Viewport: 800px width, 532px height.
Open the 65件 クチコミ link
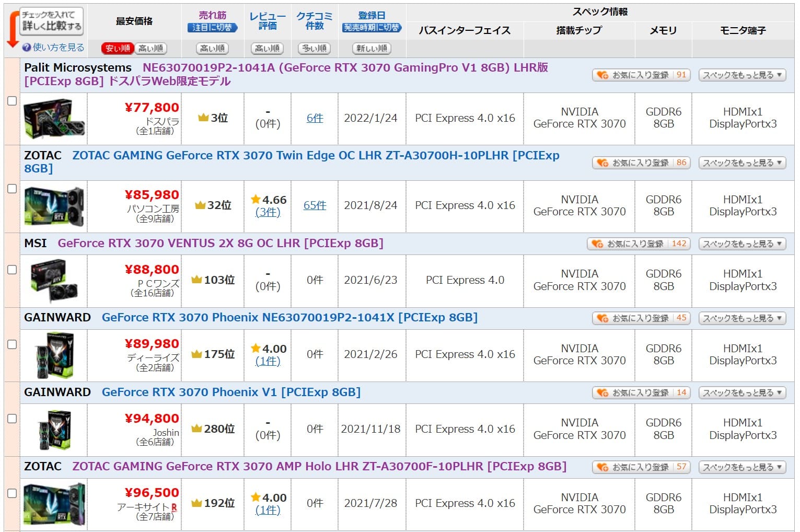click(315, 205)
